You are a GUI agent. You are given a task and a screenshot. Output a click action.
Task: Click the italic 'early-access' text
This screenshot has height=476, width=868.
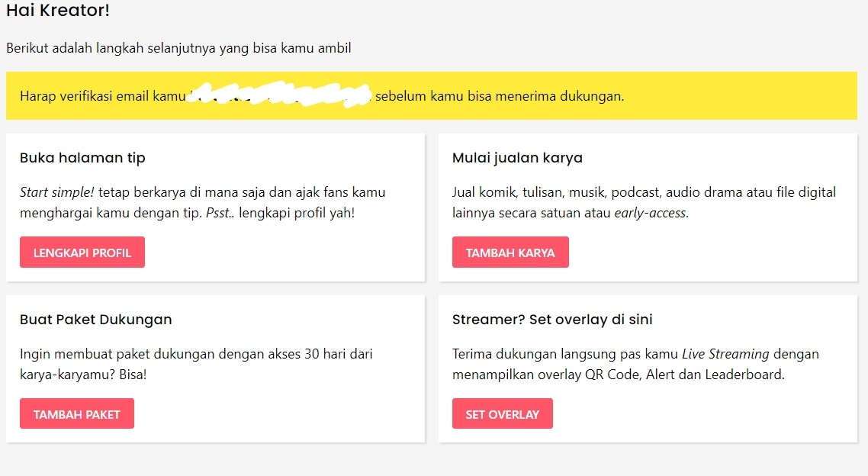[651, 213]
